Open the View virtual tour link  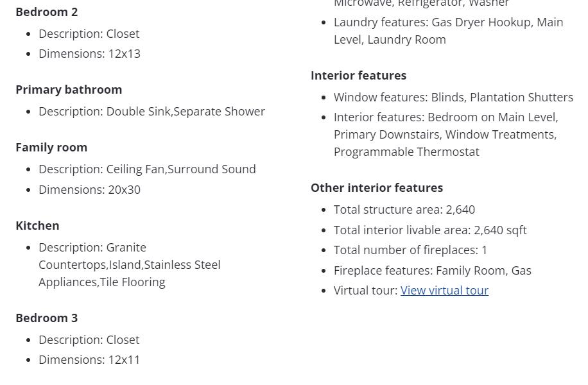pyautogui.click(x=444, y=291)
